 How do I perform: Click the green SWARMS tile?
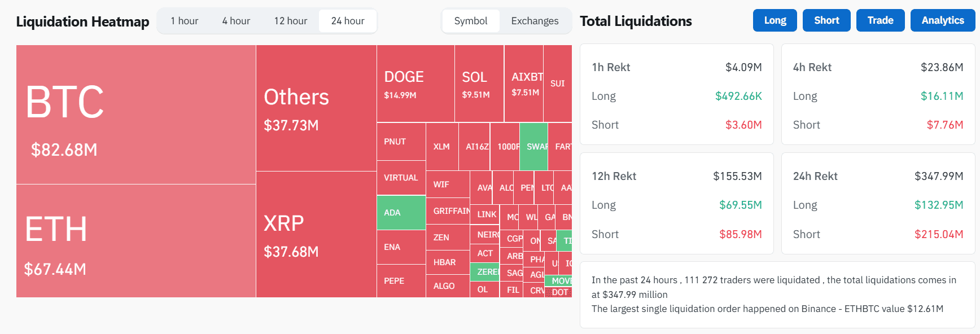(x=533, y=146)
